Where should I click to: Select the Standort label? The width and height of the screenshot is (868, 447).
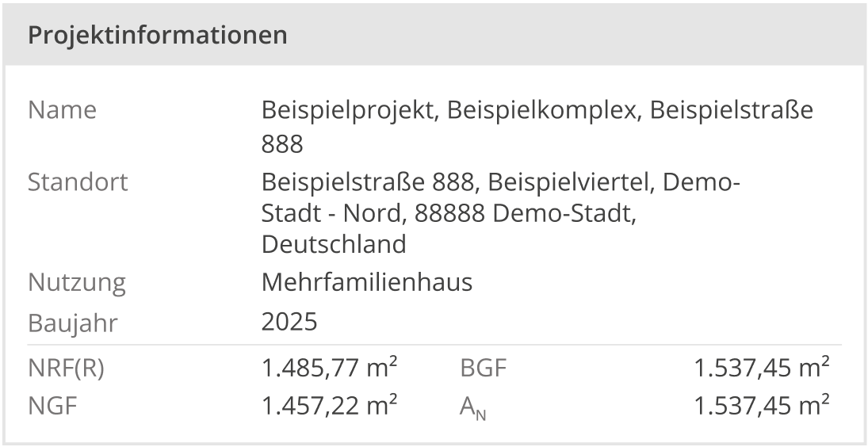(x=78, y=181)
